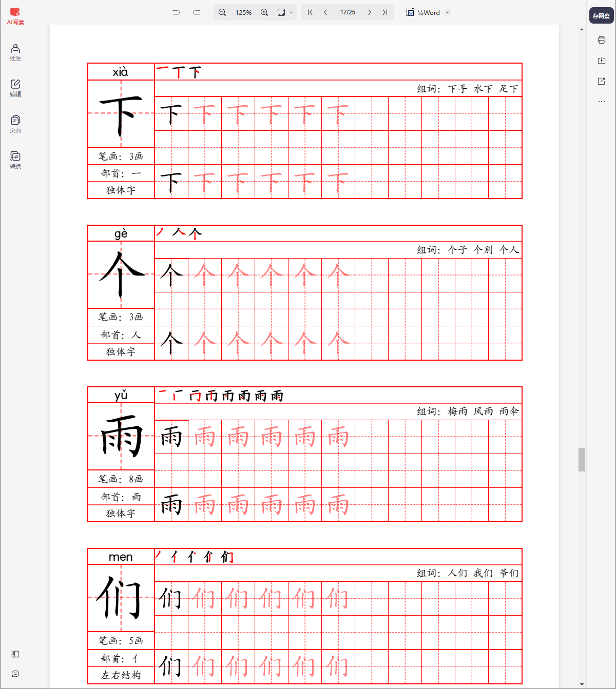Zoom in on the page
This screenshot has height=689, width=616.
[264, 12]
